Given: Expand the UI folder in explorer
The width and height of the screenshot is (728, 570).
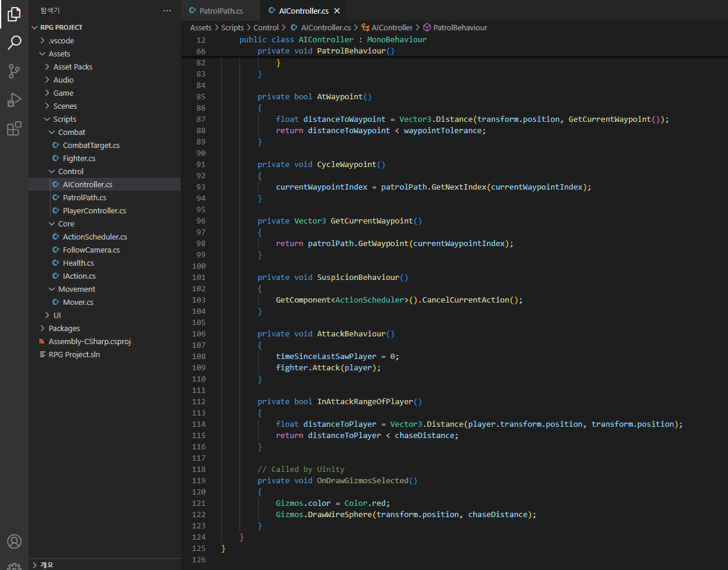Looking at the screenshot, I should point(57,315).
